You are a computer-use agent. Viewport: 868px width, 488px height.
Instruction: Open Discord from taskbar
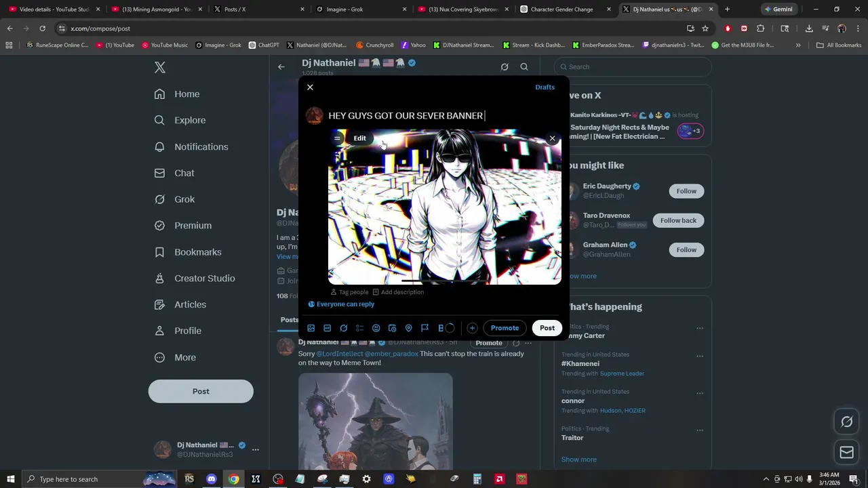[x=212, y=479]
